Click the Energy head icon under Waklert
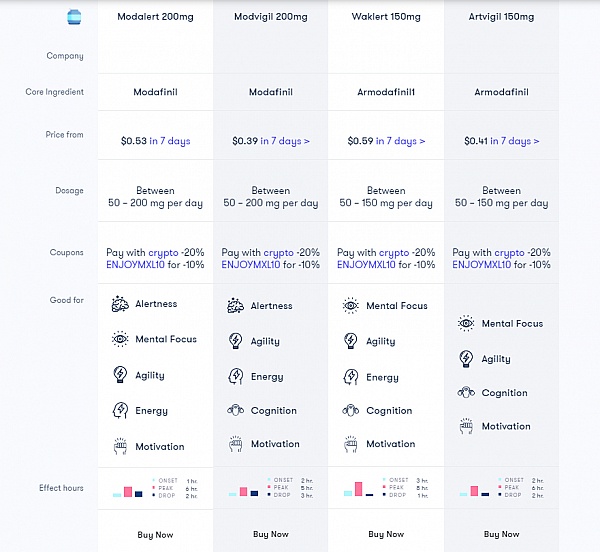600x552 pixels. click(351, 377)
